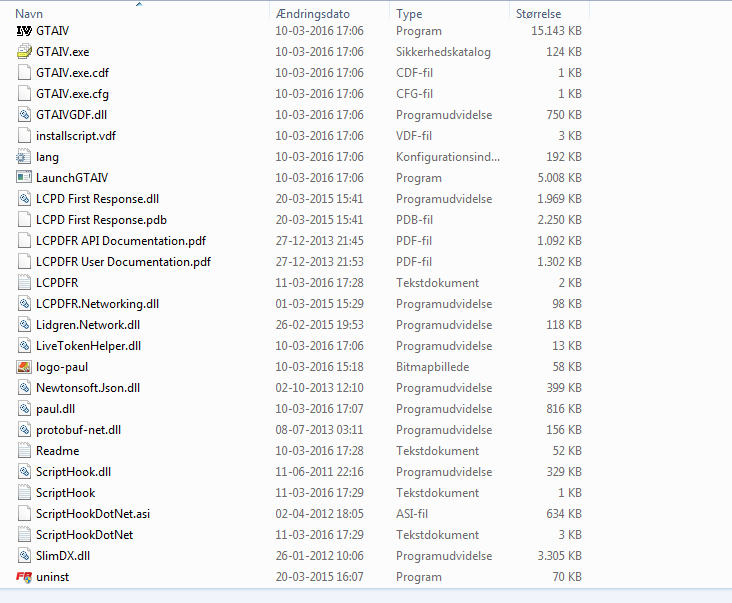732x603 pixels.
Task: Select the ScriptHook text document name
Action: (x=65, y=493)
